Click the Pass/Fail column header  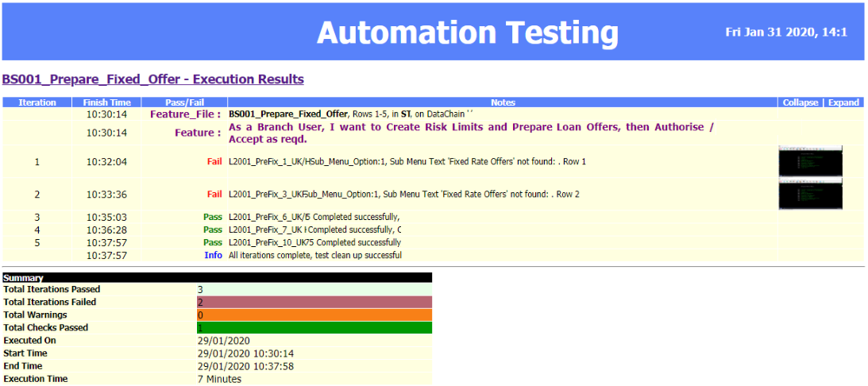(184, 102)
